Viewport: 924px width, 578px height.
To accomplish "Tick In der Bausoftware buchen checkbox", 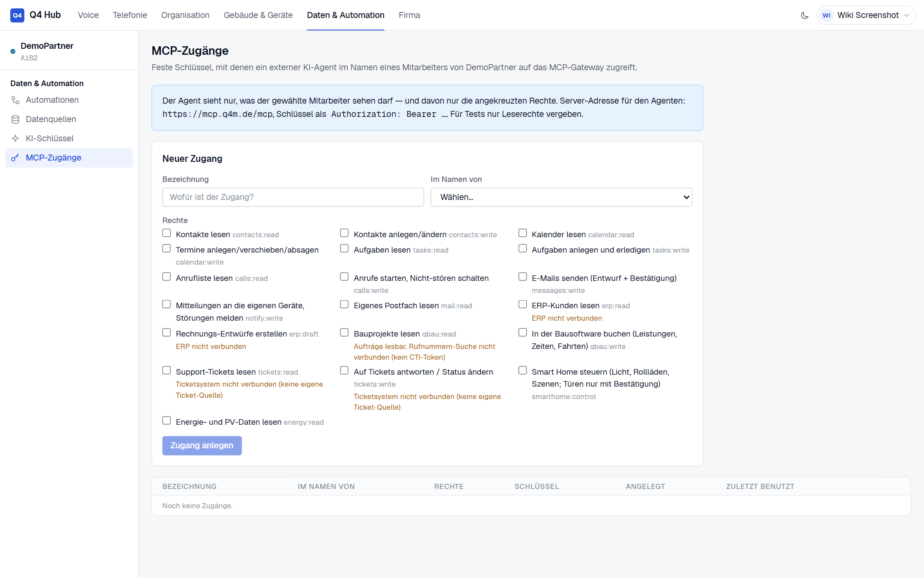I will point(523,332).
